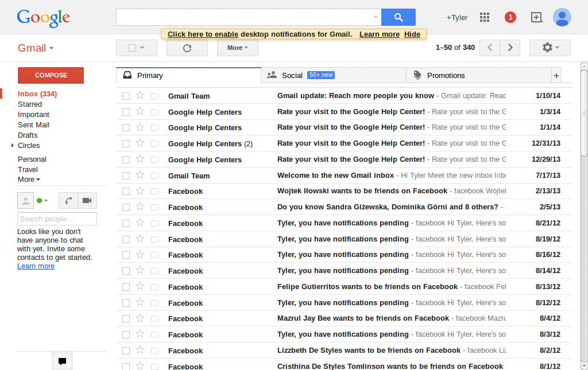Start a phone call from chat
The width and height of the screenshot is (588, 370).
(68, 201)
